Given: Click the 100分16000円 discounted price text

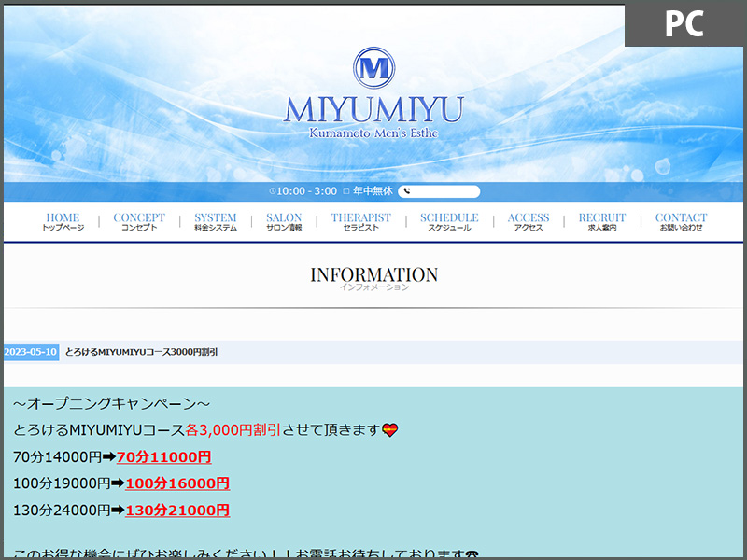Looking at the screenshot, I should [x=176, y=483].
